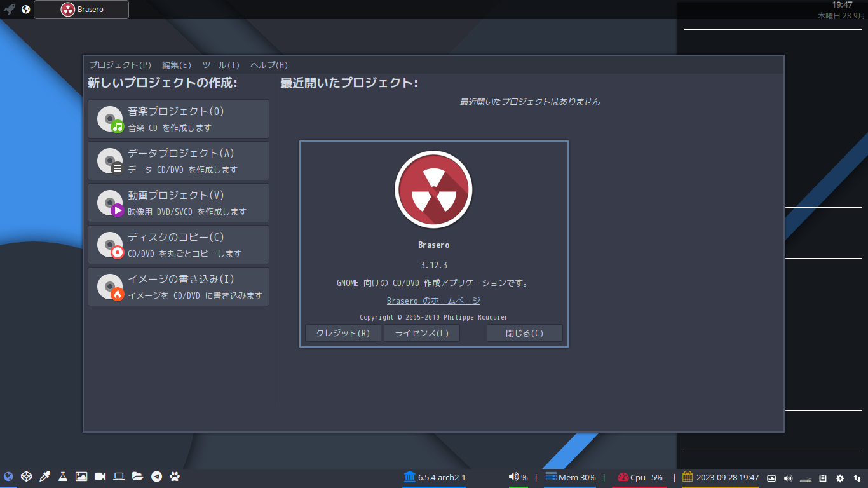This screenshot has width=868, height=488.
Task: Click the burn image disc icon with flame
Action: coord(110,287)
